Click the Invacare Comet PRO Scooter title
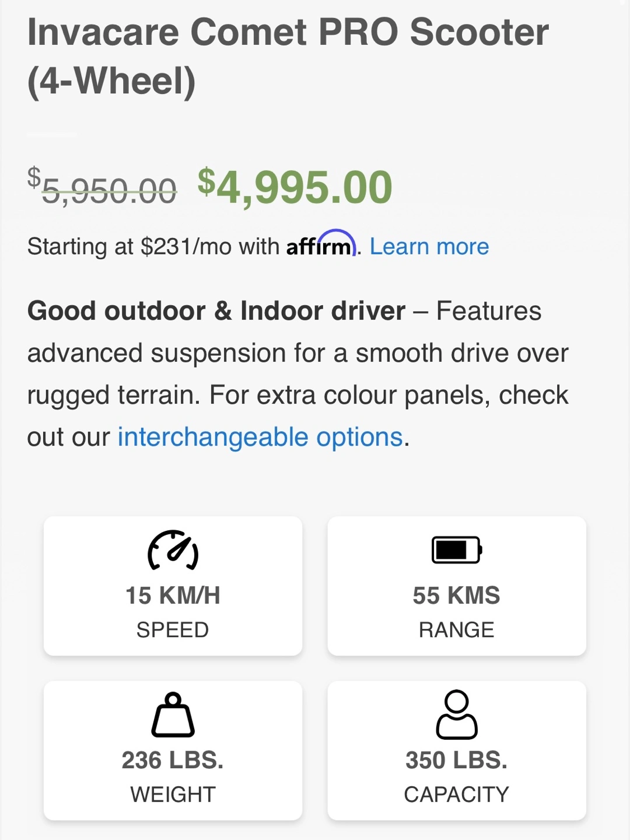630x840 pixels. click(x=288, y=56)
